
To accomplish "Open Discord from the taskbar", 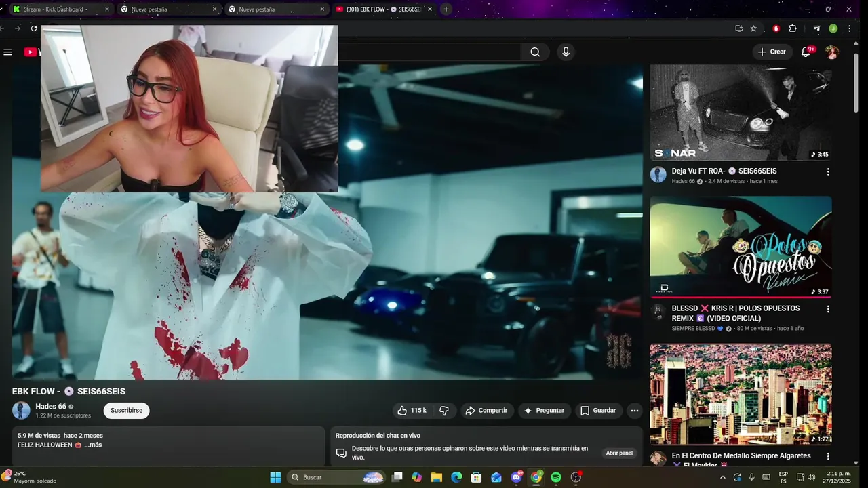I will [x=517, y=477].
